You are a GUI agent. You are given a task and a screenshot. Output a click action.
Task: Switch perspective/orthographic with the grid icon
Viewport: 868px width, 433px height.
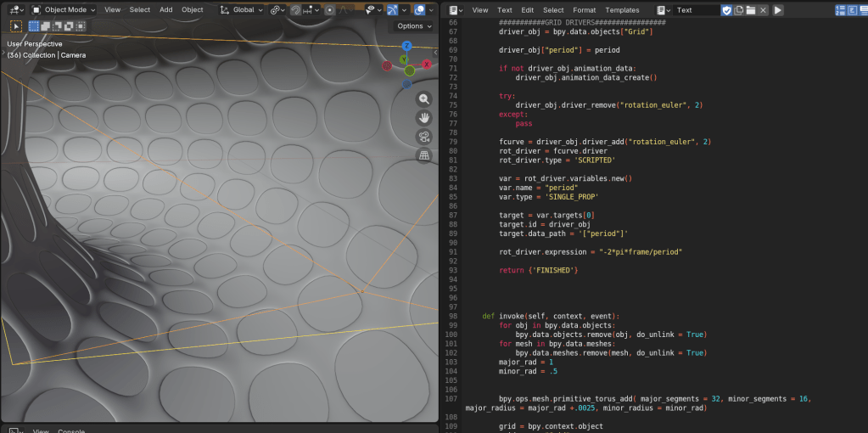click(x=424, y=155)
